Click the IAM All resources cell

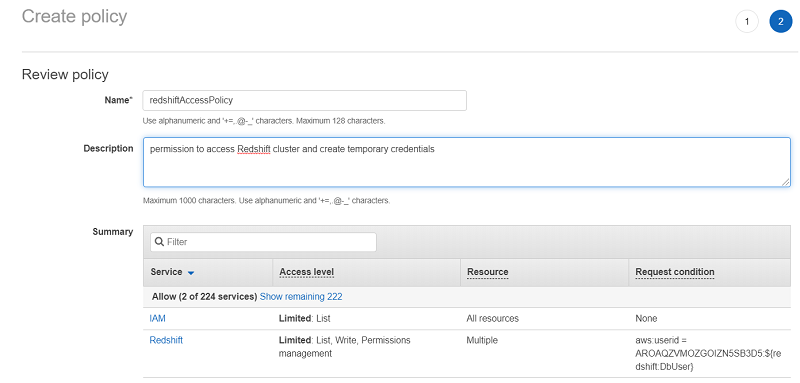(x=492, y=318)
